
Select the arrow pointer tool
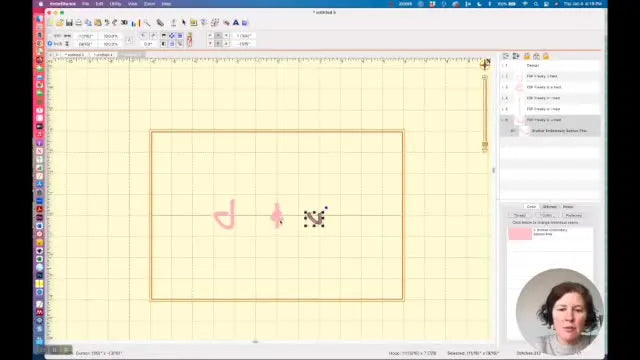coord(184,23)
